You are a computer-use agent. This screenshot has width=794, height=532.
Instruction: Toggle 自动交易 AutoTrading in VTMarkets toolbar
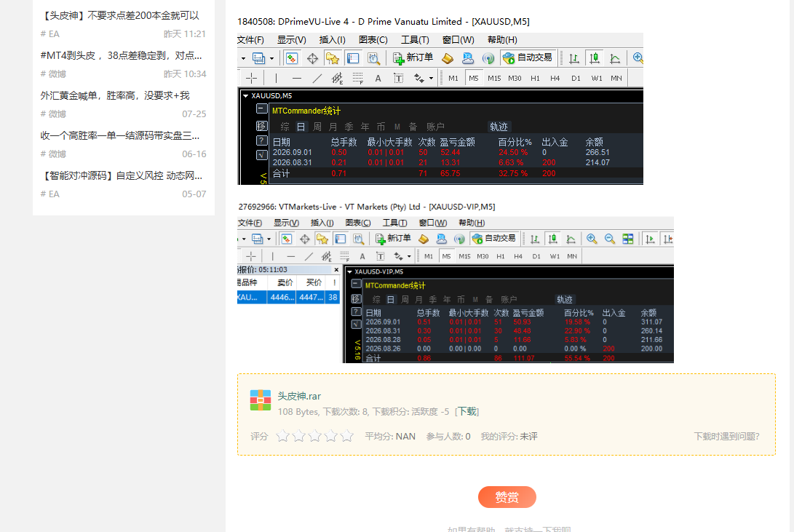coord(494,239)
